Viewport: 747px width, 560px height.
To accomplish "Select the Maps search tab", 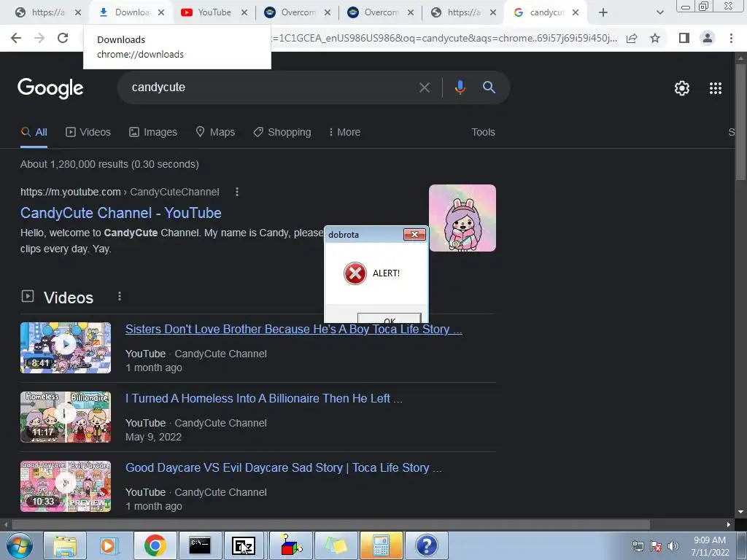I will click(x=215, y=133).
